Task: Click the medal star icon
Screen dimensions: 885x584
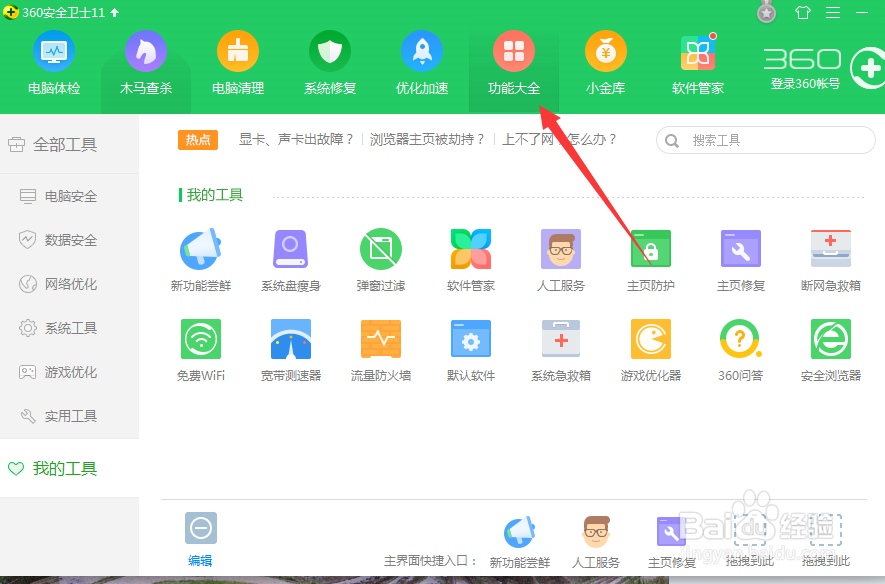Action: [766, 12]
